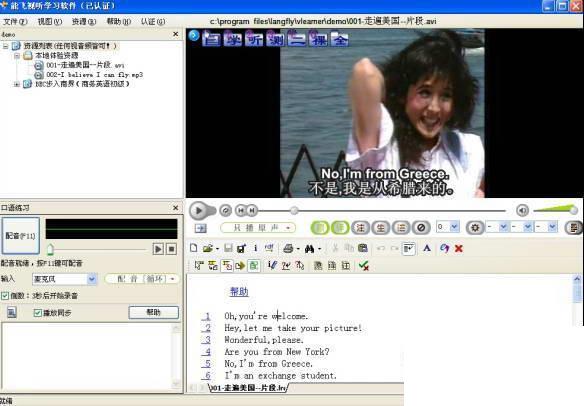584x406 pixels.
Task: Select 001-走遍美国--片段.avi in resource tree
Action: tap(85, 65)
